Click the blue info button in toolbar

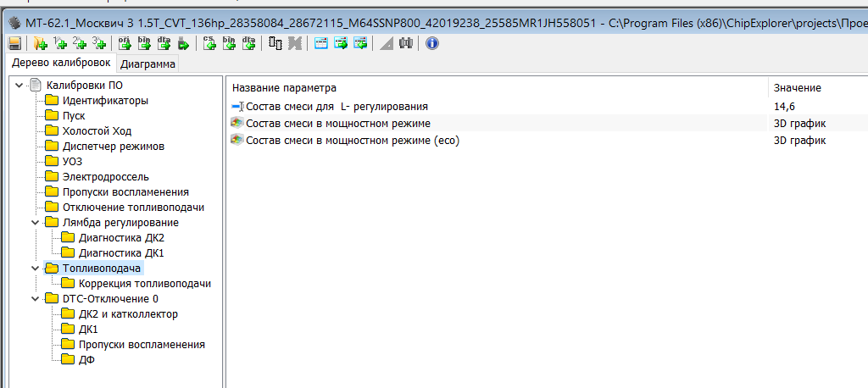point(432,43)
